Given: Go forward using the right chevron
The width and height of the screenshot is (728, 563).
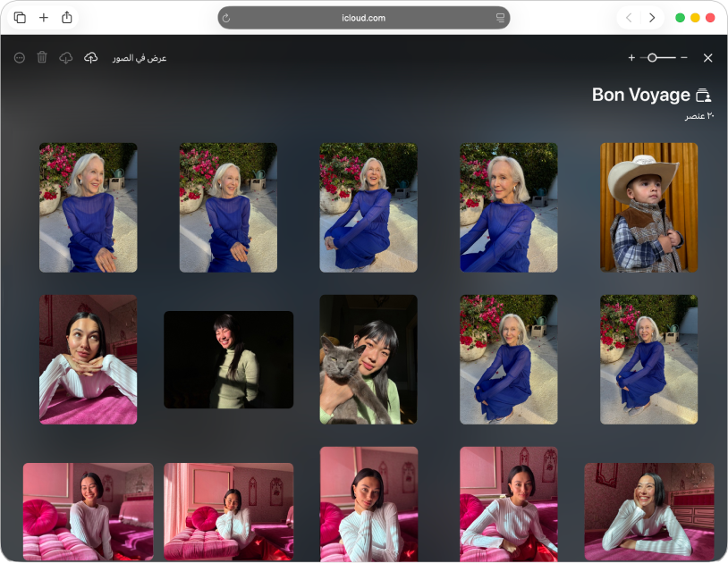Looking at the screenshot, I should pyautogui.click(x=652, y=18).
